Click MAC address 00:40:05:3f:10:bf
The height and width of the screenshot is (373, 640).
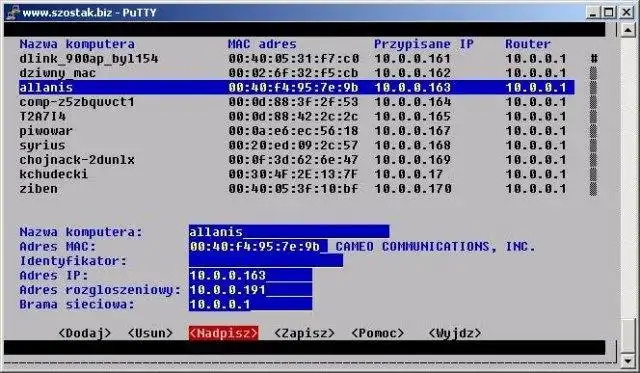pyautogui.click(x=293, y=189)
